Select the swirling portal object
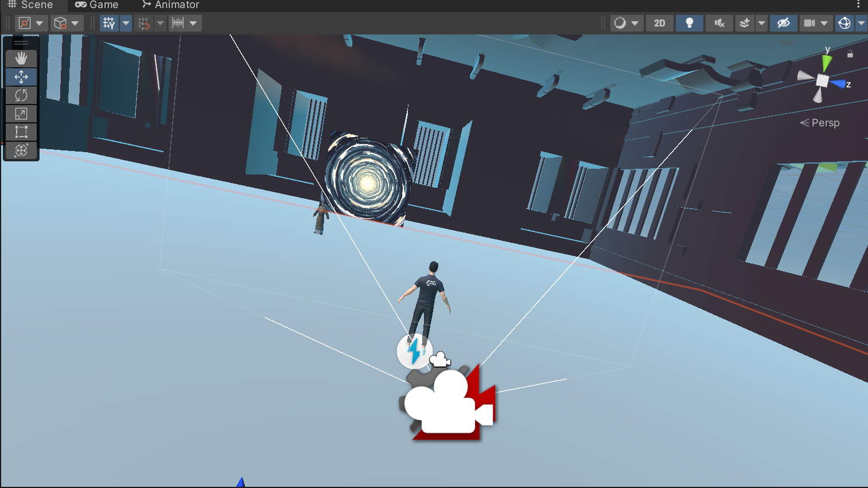 [x=368, y=180]
